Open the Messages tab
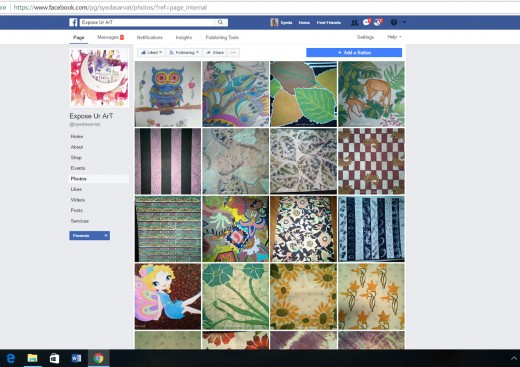The image size is (520, 367). pos(110,37)
